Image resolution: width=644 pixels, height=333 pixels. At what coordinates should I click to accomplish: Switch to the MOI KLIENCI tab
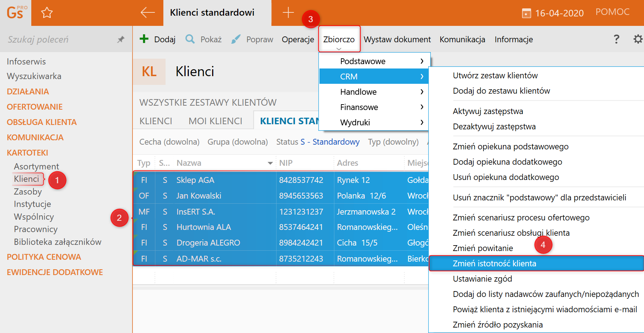coord(215,121)
